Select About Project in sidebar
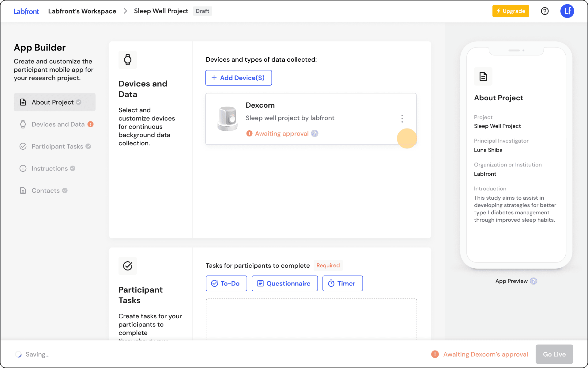588x368 pixels. pyautogui.click(x=55, y=102)
